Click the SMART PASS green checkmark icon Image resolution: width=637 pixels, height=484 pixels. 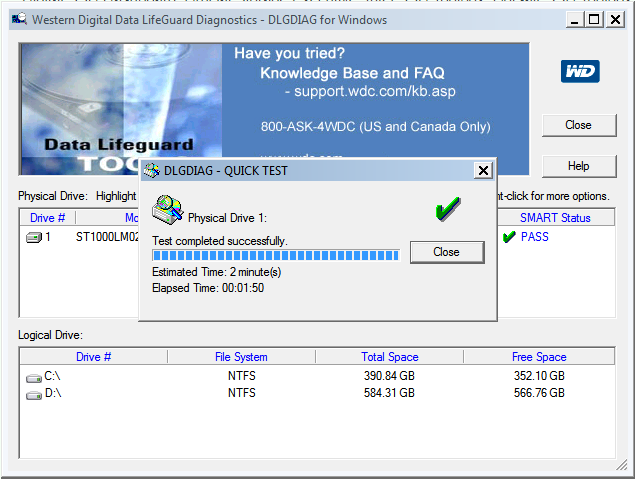point(509,237)
